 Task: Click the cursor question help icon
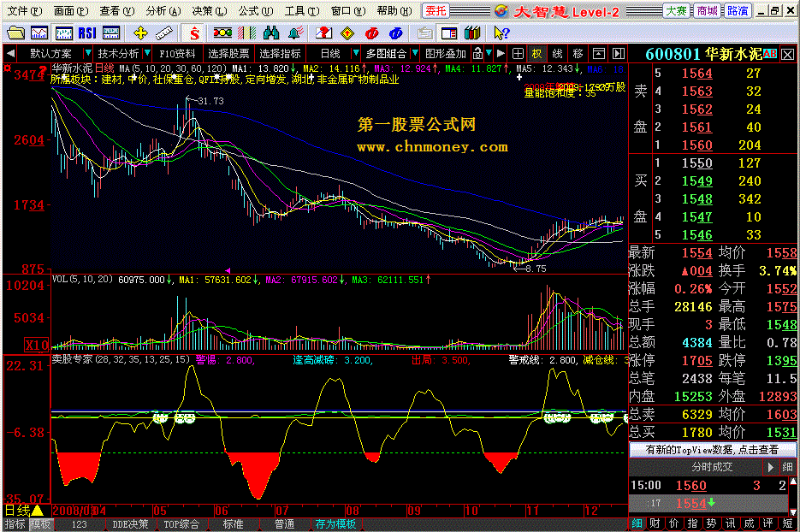pos(501,33)
